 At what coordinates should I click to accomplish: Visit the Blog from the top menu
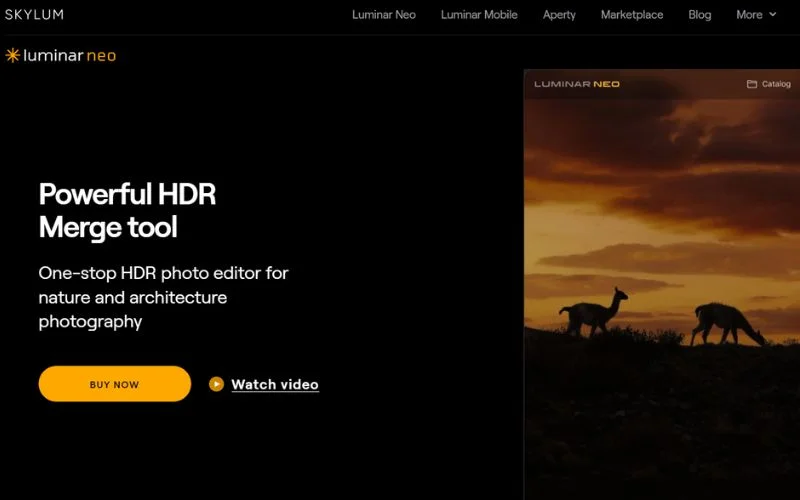pos(700,15)
